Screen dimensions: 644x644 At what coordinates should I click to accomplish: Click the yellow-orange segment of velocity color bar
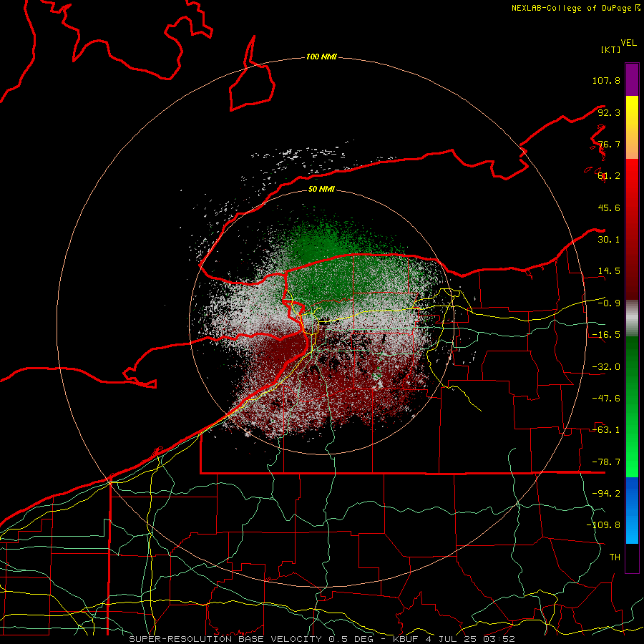click(x=632, y=127)
